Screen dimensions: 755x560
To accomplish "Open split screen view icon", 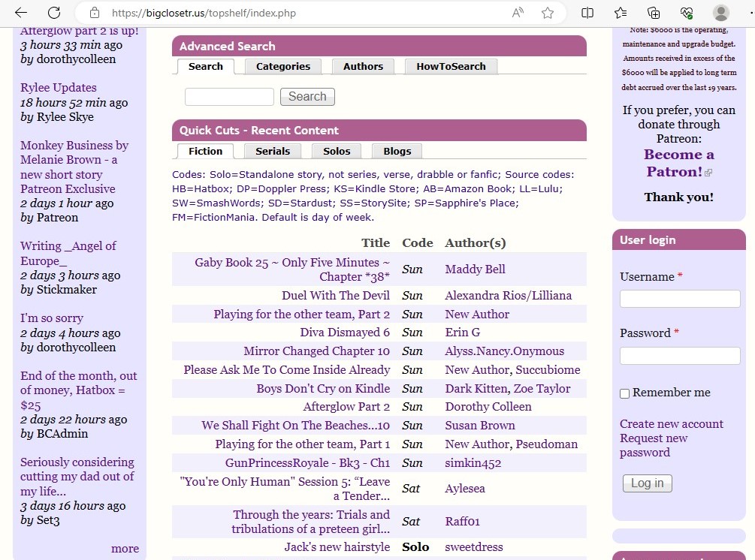I will (x=587, y=13).
